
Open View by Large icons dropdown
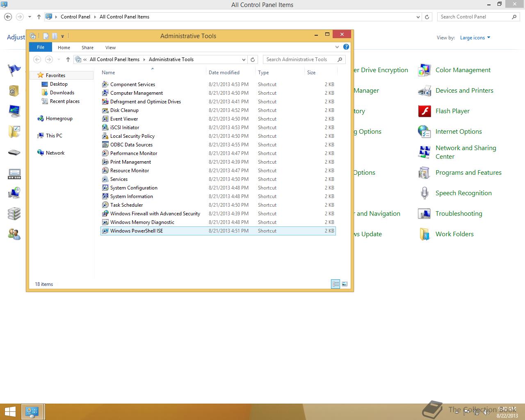click(475, 38)
